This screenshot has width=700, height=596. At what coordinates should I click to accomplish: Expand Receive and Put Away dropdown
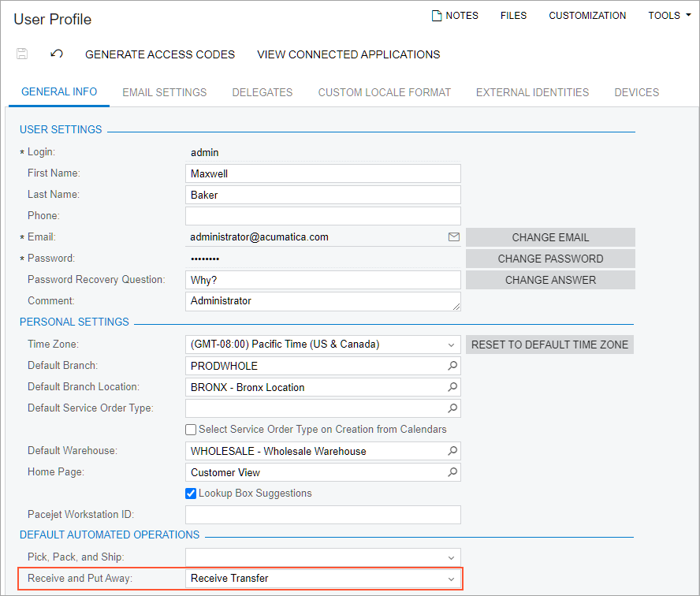[452, 579]
